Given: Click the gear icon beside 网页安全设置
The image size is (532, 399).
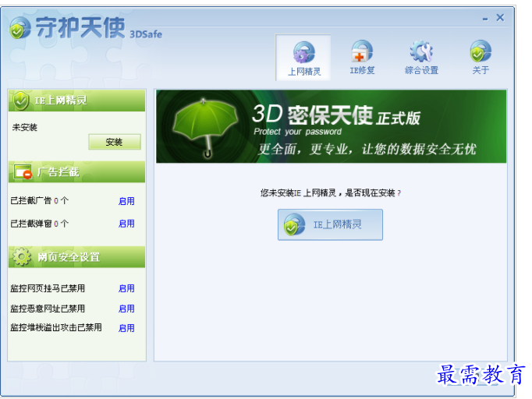Looking at the screenshot, I should [x=22, y=256].
